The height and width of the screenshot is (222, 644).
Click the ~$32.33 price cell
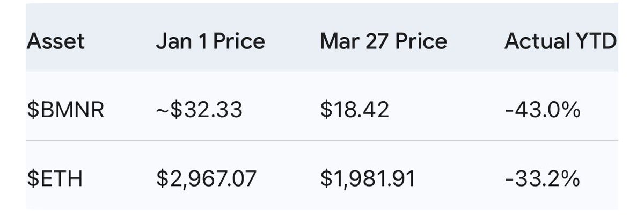[x=200, y=110]
